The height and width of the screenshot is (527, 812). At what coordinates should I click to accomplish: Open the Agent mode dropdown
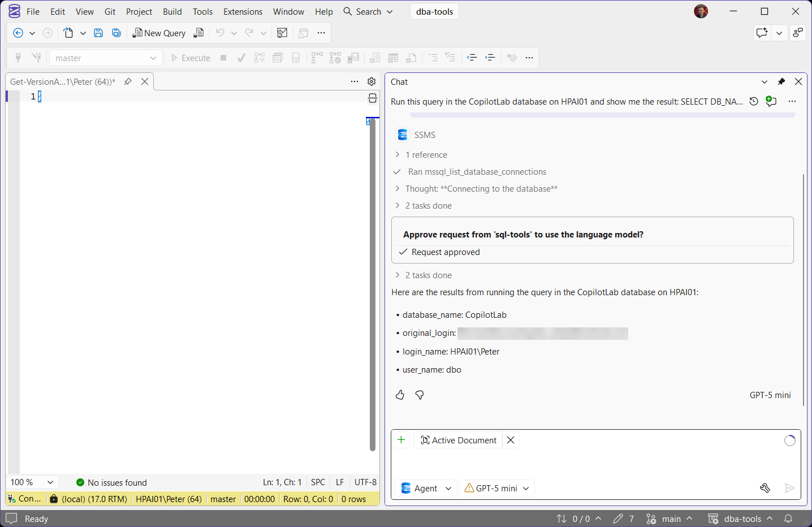pos(426,488)
